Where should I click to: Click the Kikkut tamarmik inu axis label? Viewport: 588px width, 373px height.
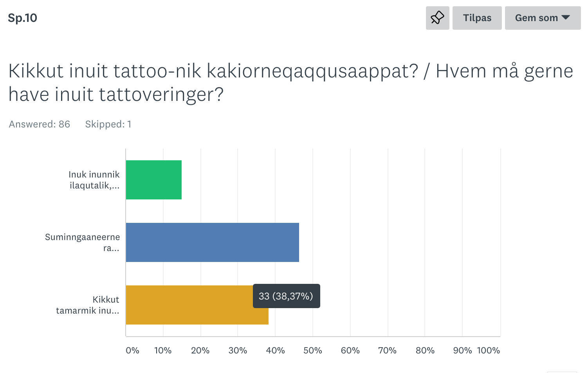[x=88, y=305]
